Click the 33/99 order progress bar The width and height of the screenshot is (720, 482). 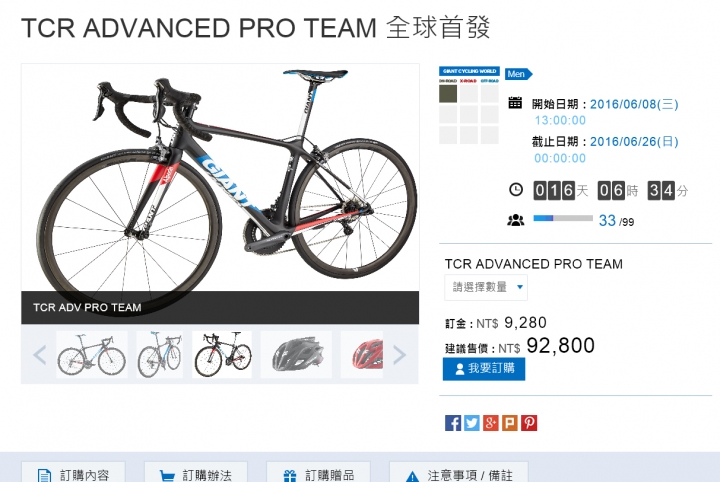[563, 219]
